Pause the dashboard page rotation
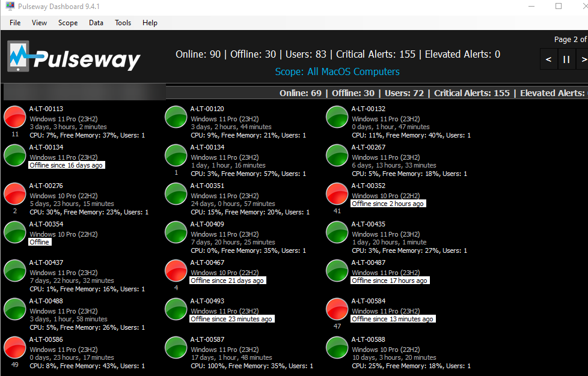Viewport: 588px width, 376px height. point(566,59)
